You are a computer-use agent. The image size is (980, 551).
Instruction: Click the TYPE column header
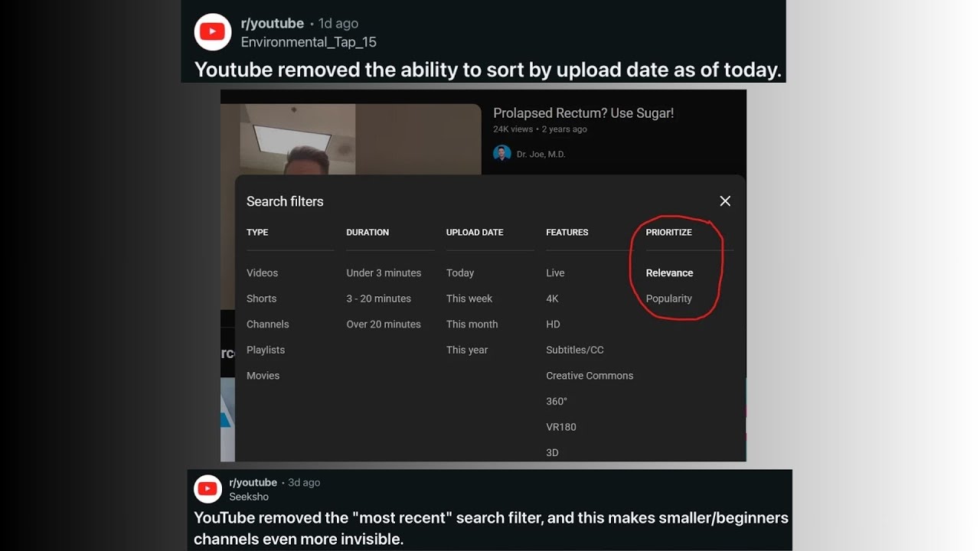[257, 233]
